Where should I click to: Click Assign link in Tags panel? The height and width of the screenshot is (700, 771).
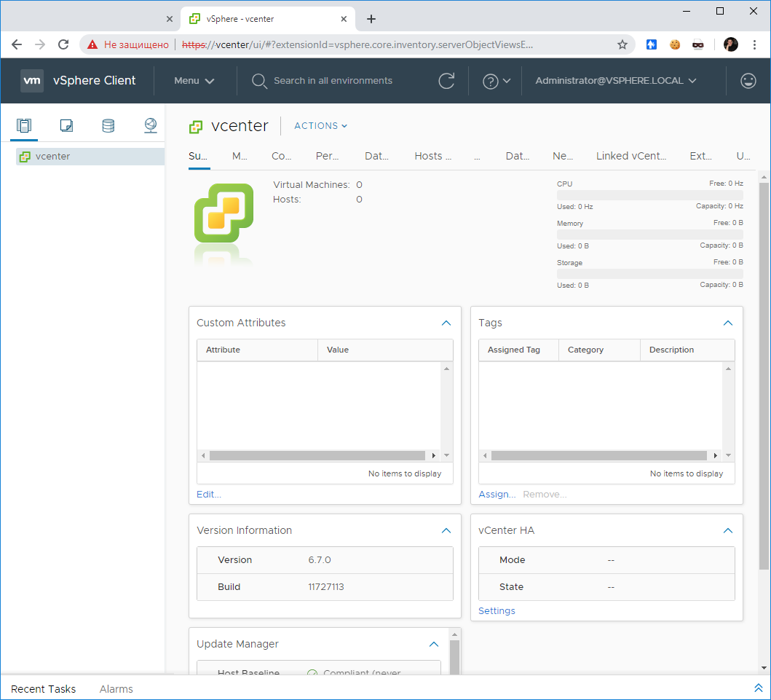497,495
